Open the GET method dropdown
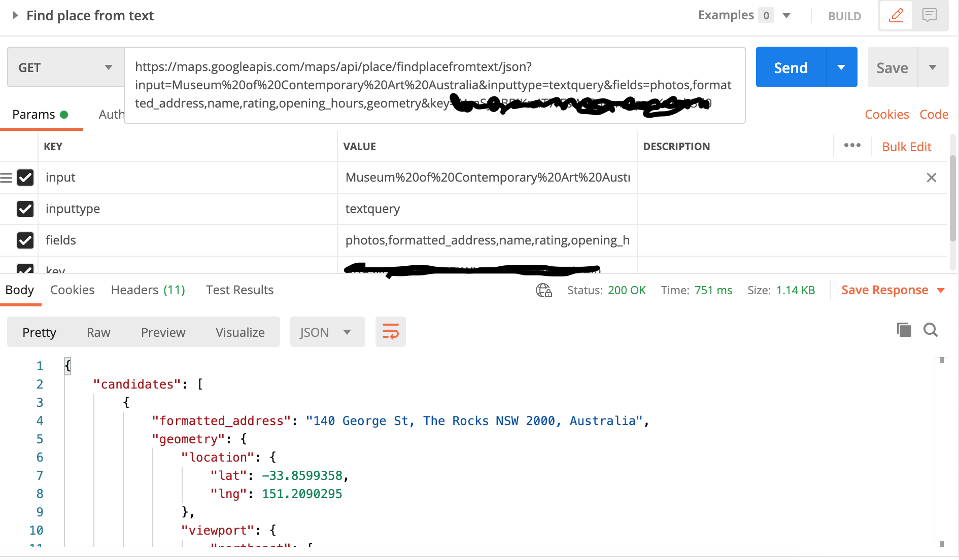Viewport: 959px width, 560px height. coord(66,67)
